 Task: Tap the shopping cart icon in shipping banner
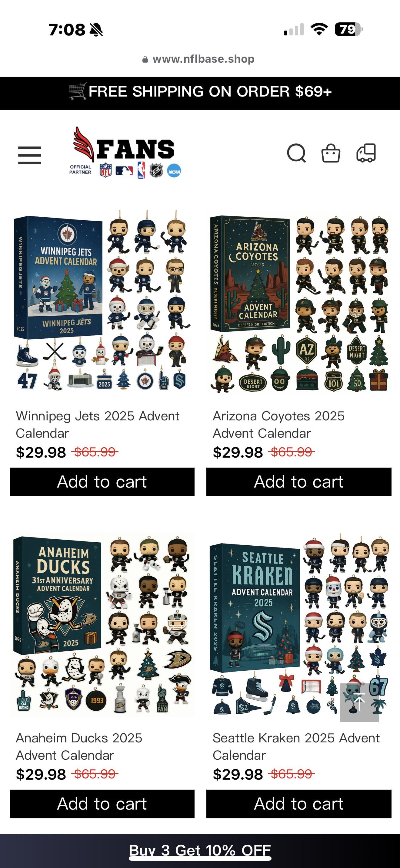(x=78, y=91)
